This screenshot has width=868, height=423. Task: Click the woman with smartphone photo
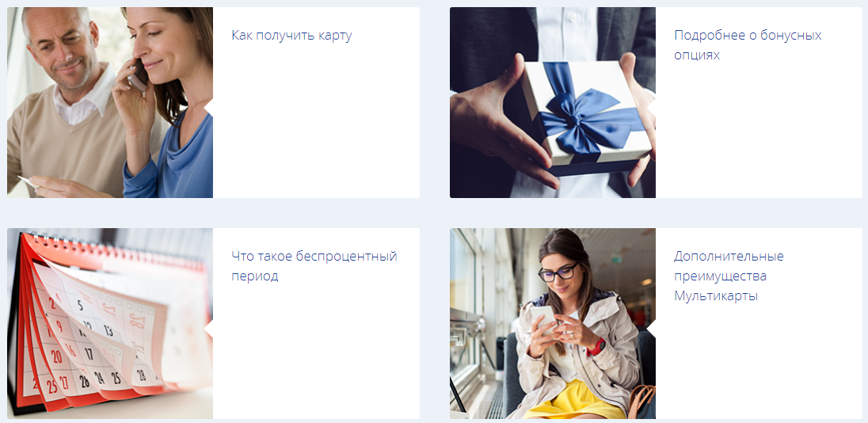point(553,323)
